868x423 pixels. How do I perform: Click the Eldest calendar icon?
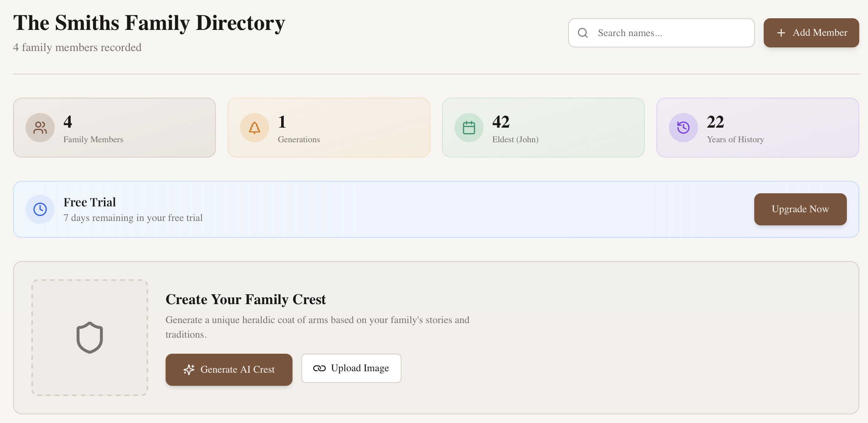click(x=469, y=128)
